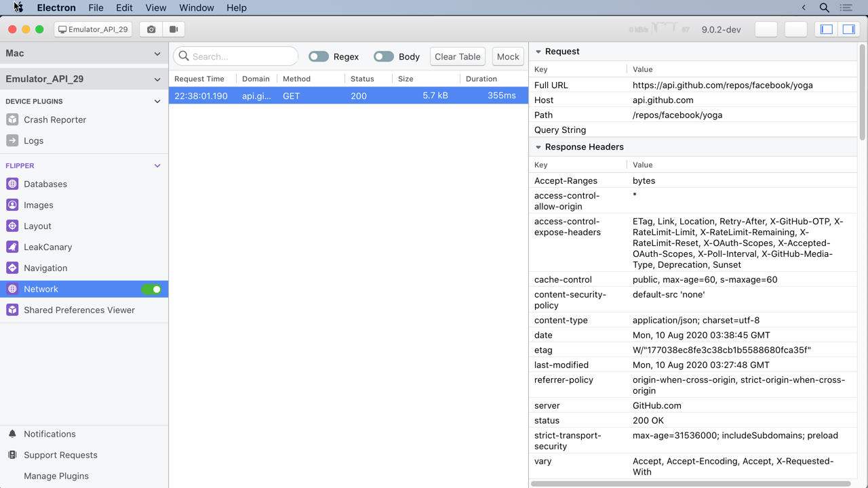Image resolution: width=868 pixels, height=488 pixels.
Task: Click the details panel horizontal scrollbar
Action: 691,484
